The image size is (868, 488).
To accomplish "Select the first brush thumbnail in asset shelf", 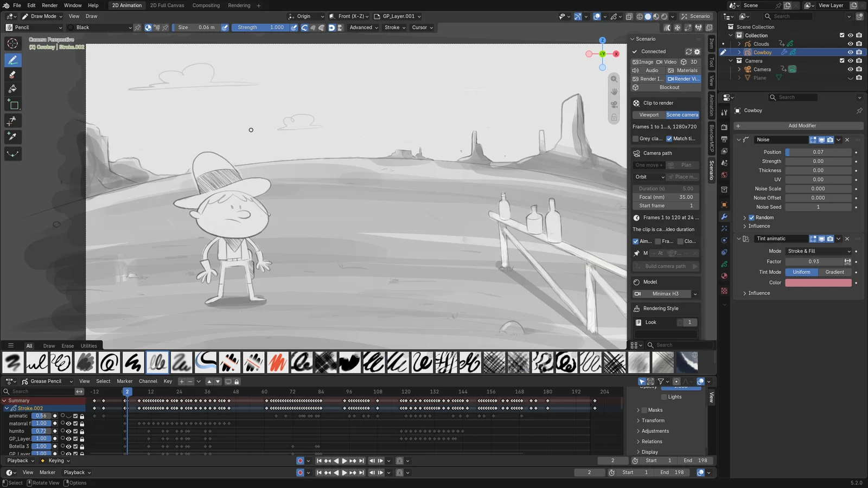I will [x=13, y=362].
